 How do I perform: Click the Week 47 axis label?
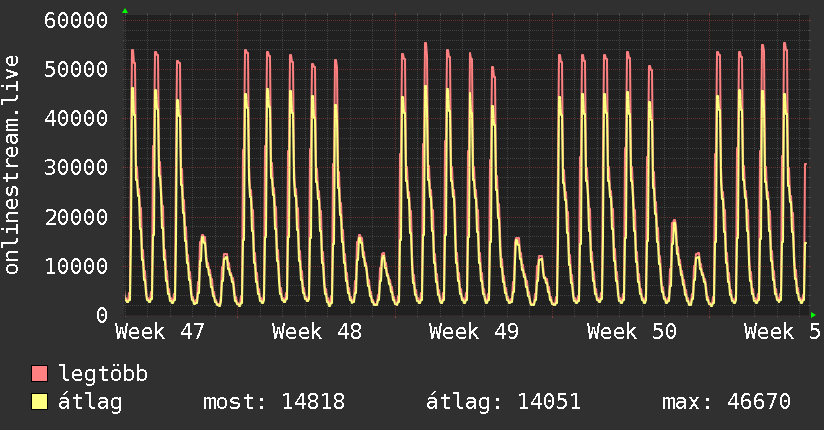[x=160, y=332]
